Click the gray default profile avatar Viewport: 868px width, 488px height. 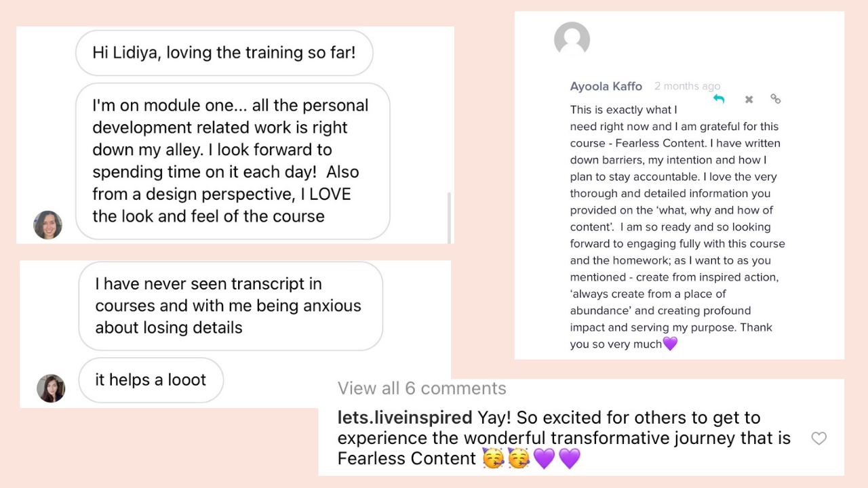(x=572, y=39)
